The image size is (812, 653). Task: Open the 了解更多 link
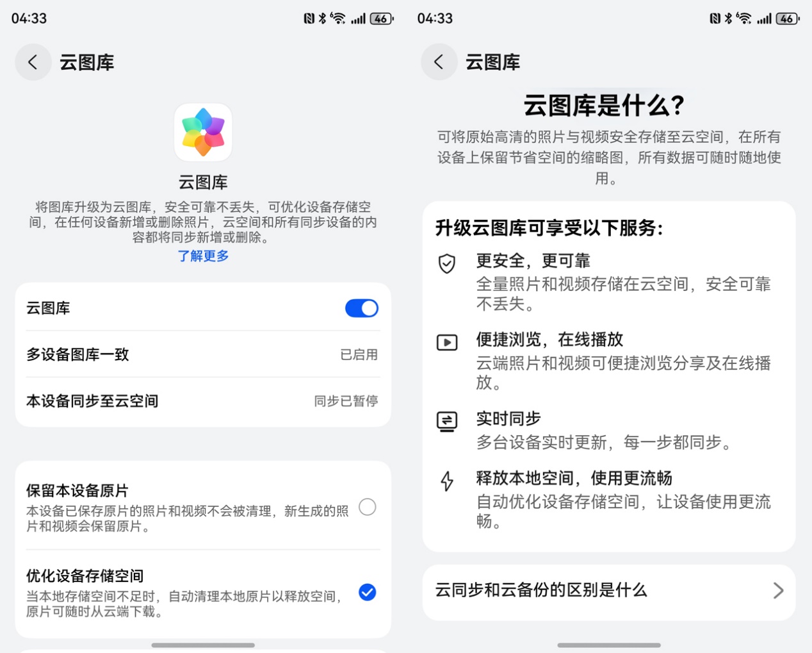click(x=203, y=256)
